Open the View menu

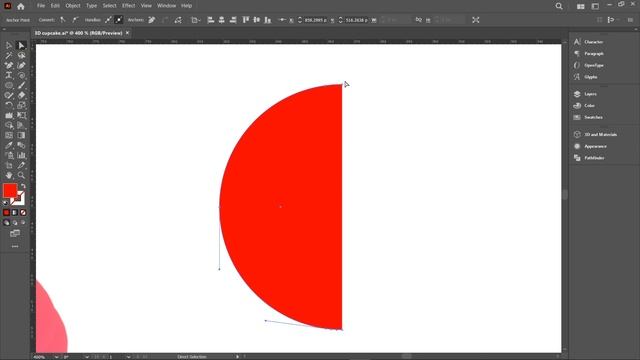146,6
